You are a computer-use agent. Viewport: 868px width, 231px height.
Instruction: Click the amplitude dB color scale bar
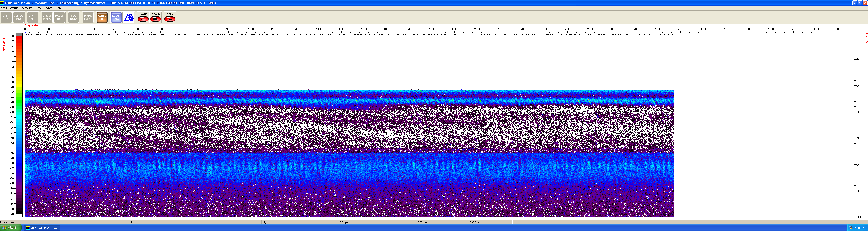click(x=19, y=125)
